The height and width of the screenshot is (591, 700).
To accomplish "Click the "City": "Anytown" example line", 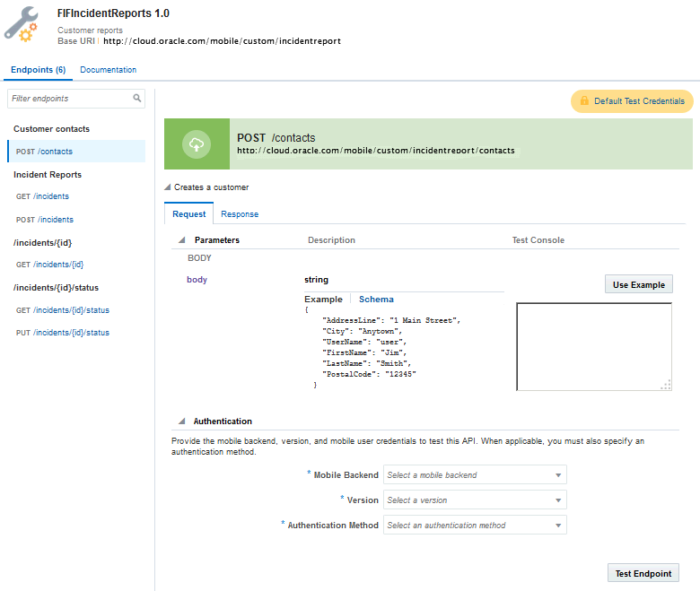I will (x=362, y=331).
